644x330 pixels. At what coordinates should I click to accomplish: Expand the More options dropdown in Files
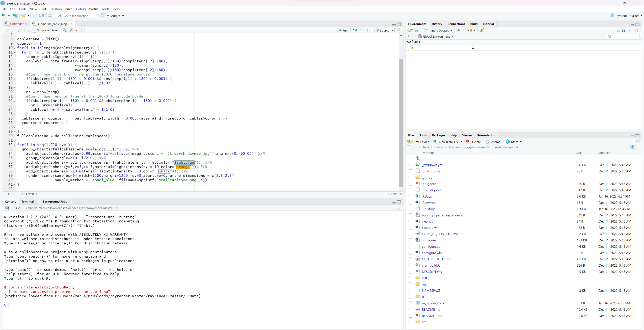click(x=514, y=142)
